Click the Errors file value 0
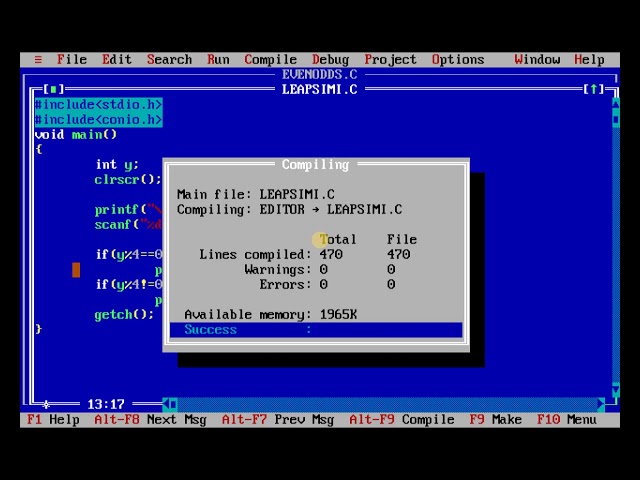This screenshot has height=480, width=640. pyautogui.click(x=391, y=284)
